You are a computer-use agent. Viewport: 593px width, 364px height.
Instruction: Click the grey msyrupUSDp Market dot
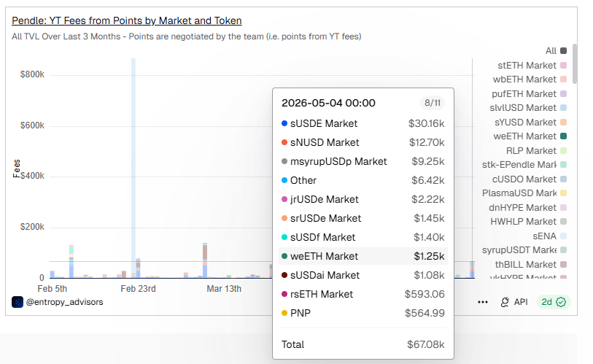[284, 161]
